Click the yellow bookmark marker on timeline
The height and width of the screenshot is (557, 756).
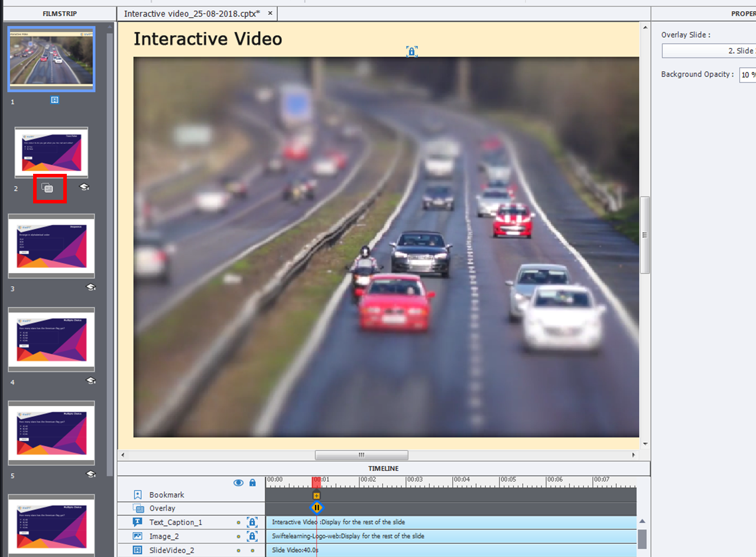point(316,496)
